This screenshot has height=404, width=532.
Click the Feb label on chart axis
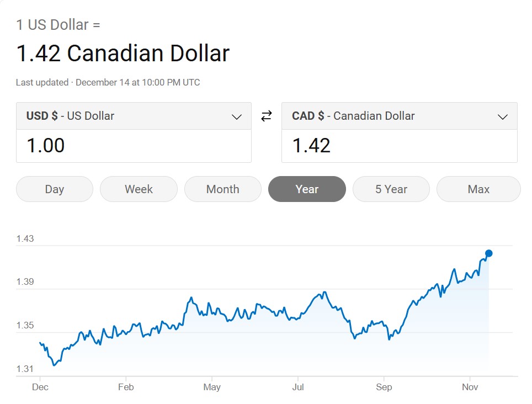click(x=126, y=387)
